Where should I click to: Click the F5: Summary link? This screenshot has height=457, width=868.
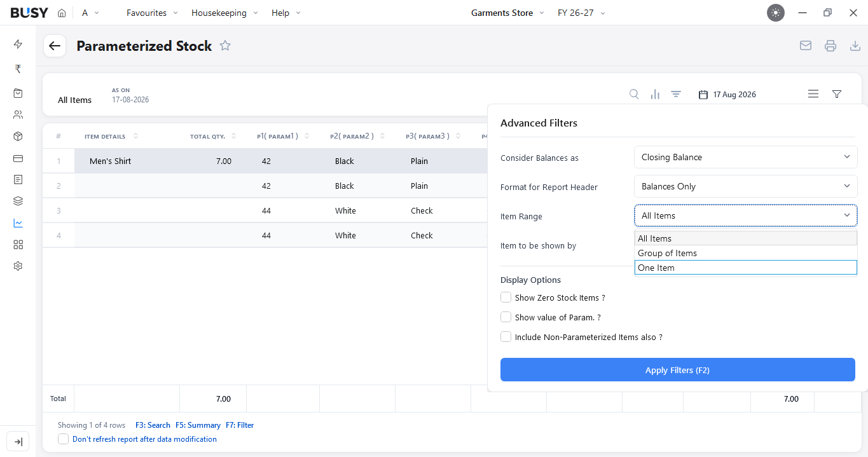198,425
